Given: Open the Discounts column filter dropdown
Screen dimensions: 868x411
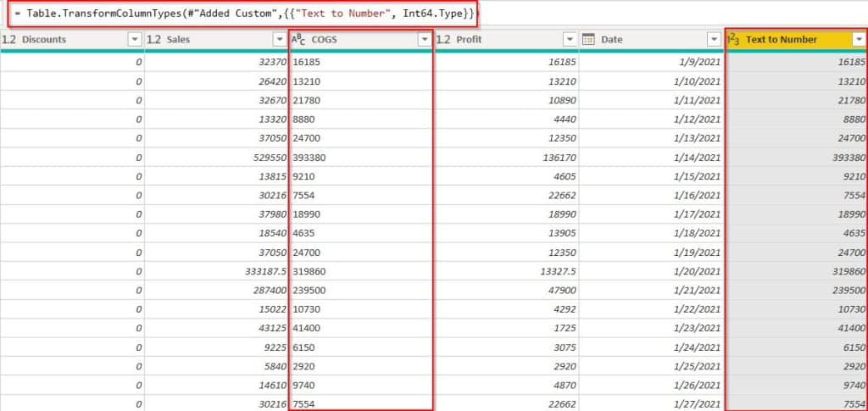Looking at the screenshot, I should [135, 39].
